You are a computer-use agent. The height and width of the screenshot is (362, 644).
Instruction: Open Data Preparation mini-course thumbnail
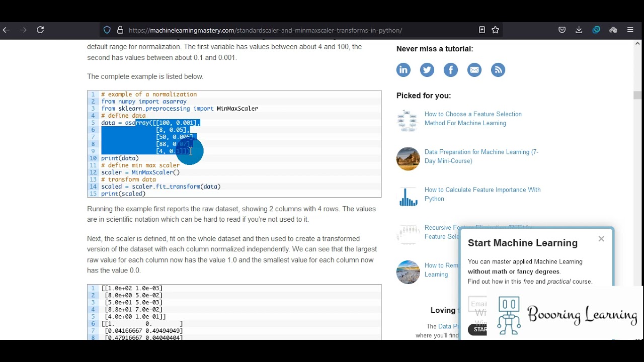(x=408, y=159)
